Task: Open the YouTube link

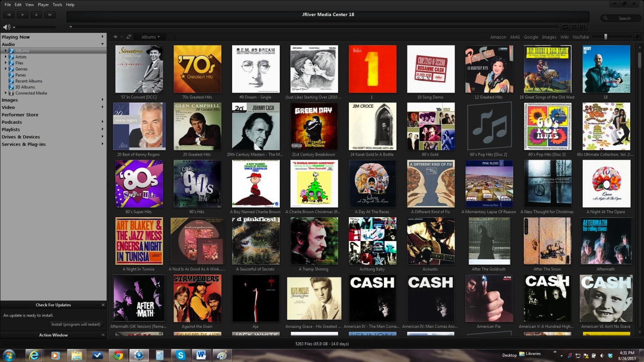Action: pos(581,37)
